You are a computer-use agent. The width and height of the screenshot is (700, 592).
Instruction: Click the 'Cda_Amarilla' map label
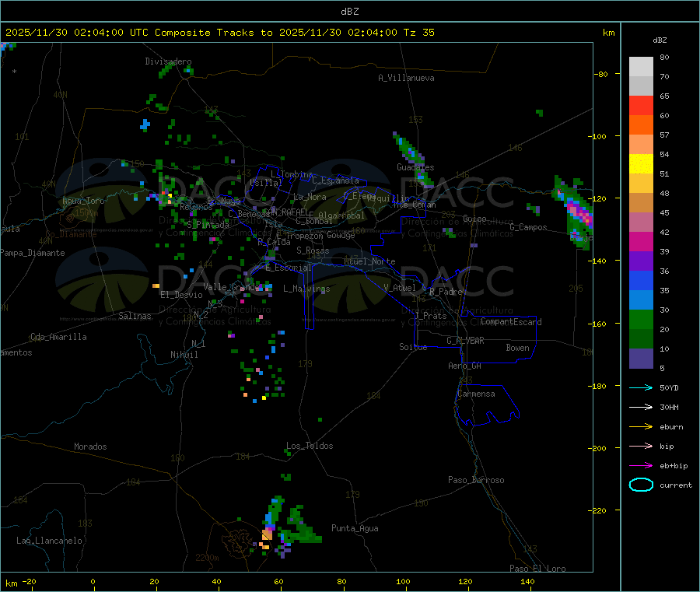[58, 337]
